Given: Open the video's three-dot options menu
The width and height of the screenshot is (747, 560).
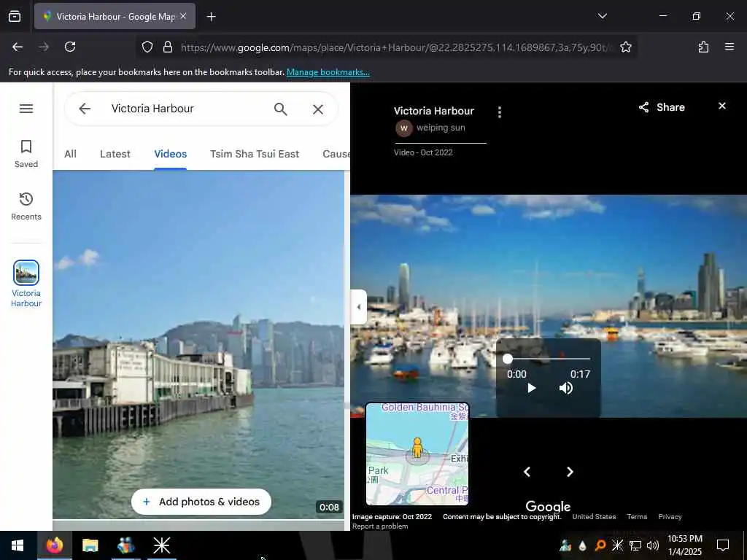Looking at the screenshot, I should (499, 112).
